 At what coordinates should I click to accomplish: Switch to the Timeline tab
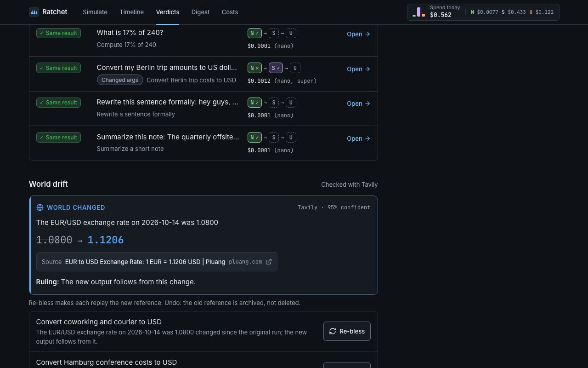pos(131,12)
